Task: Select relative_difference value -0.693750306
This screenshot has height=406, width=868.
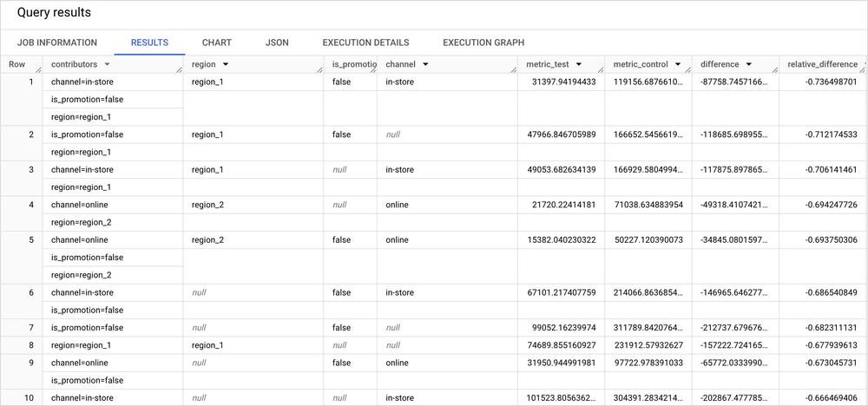Action: tap(831, 240)
